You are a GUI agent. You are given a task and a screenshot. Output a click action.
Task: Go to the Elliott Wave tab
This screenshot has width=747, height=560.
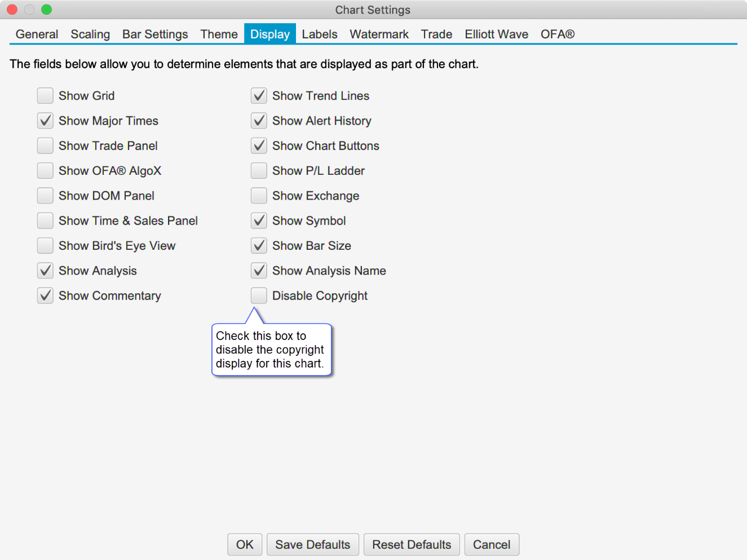(496, 34)
